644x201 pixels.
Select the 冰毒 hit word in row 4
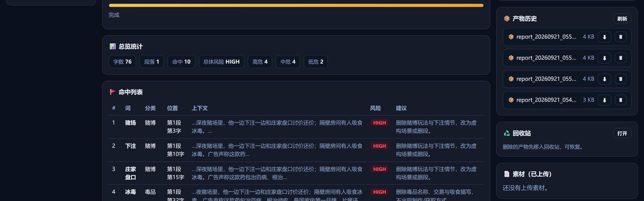131,192
